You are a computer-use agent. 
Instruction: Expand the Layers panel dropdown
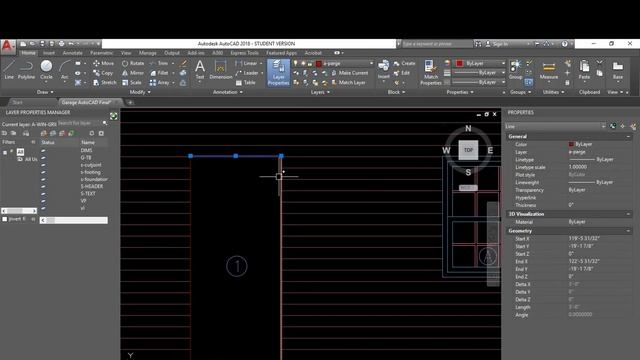320,92
